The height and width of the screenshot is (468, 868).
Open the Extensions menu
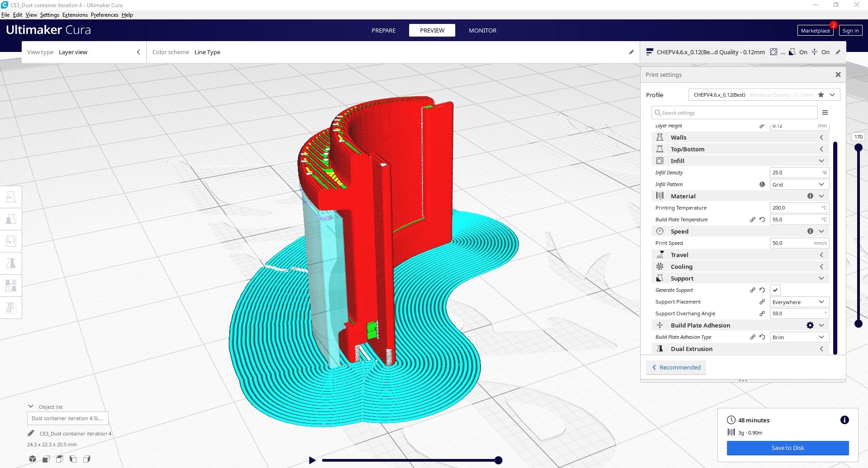pos(75,15)
